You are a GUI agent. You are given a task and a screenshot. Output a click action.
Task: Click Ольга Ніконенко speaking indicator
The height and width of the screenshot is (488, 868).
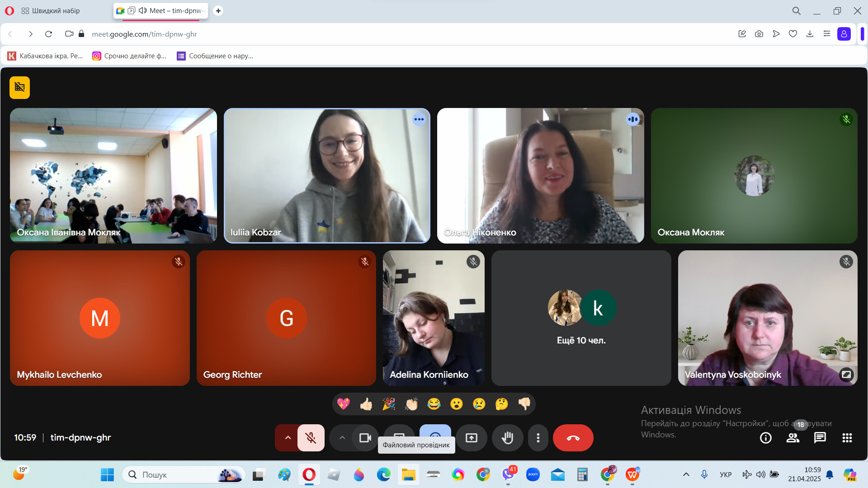(x=633, y=119)
